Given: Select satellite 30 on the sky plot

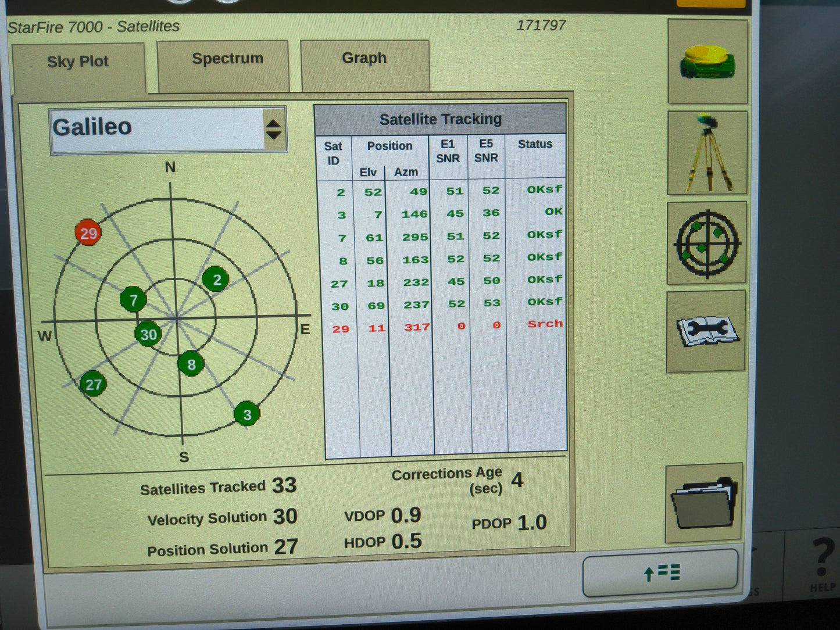Looking at the screenshot, I should coord(148,335).
